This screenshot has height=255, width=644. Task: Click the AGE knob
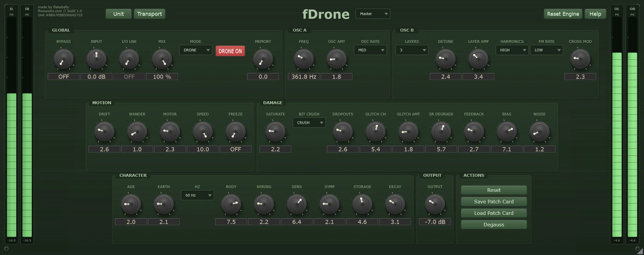(x=131, y=204)
